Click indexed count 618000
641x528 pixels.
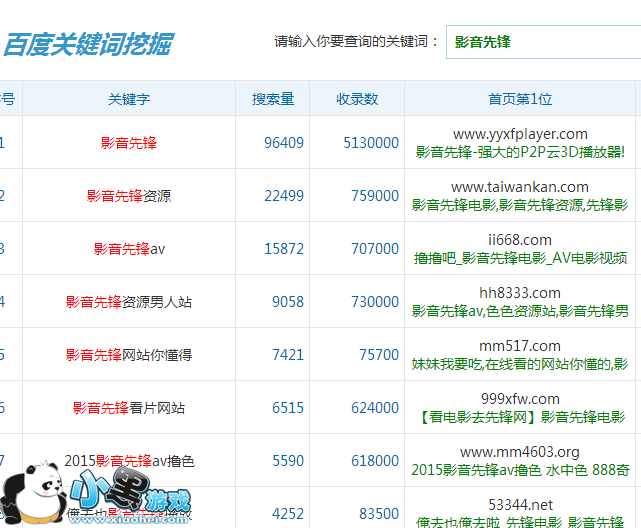[375, 461]
